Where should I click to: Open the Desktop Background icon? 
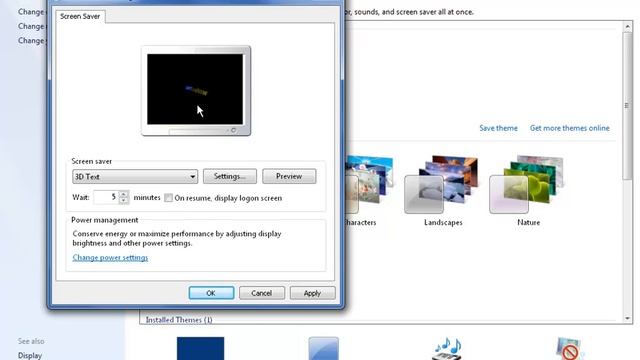click(200, 348)
